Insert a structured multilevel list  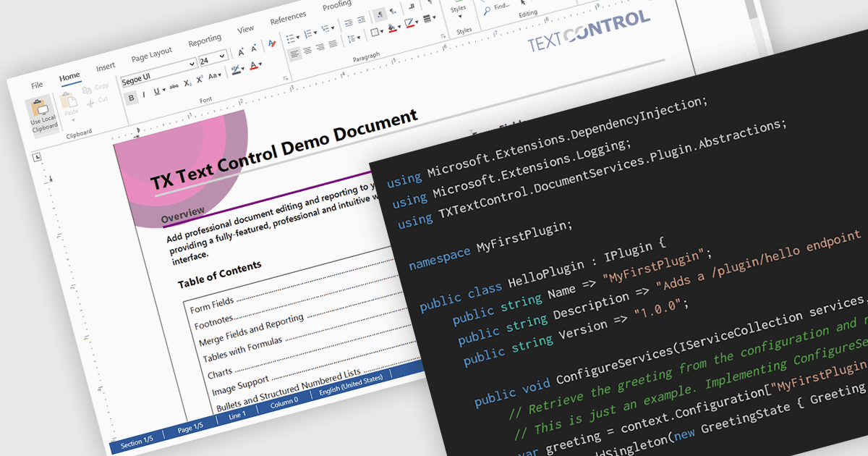pyautogui.click(x=325, y=28)
